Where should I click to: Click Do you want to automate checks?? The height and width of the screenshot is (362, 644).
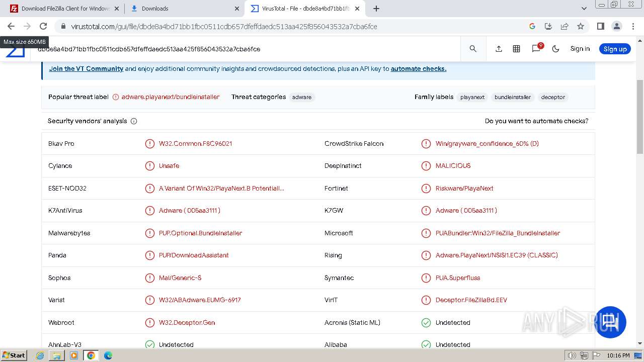(536, 121)
